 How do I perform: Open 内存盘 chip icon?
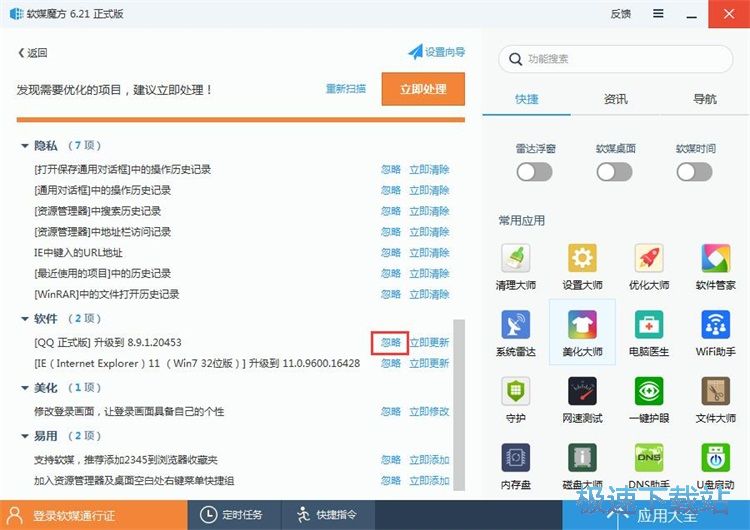pos(516,457)
